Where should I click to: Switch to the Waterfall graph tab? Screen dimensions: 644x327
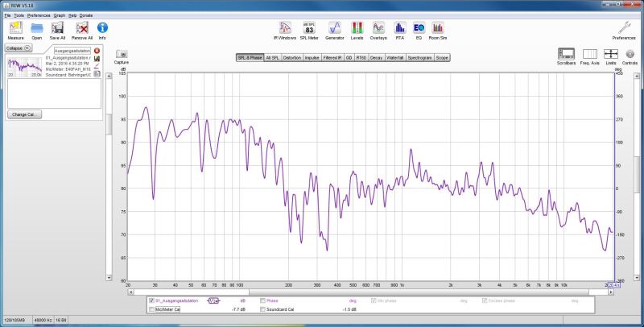(394, 58)
